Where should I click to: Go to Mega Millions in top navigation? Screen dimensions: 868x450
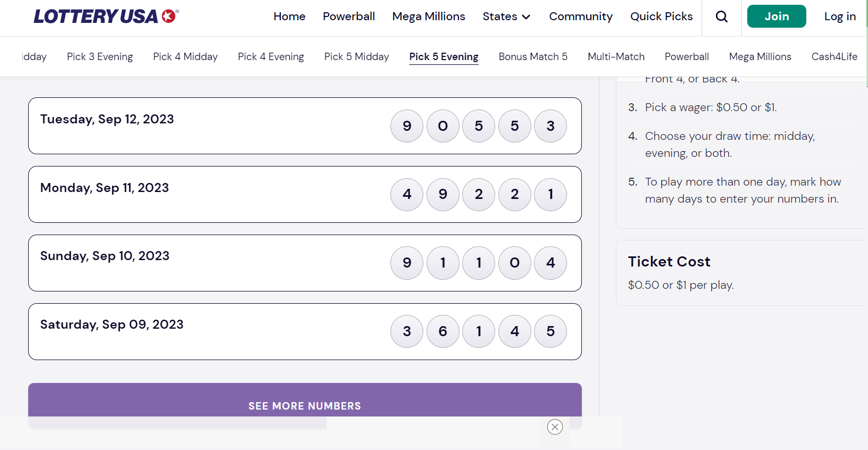[429, 16]
